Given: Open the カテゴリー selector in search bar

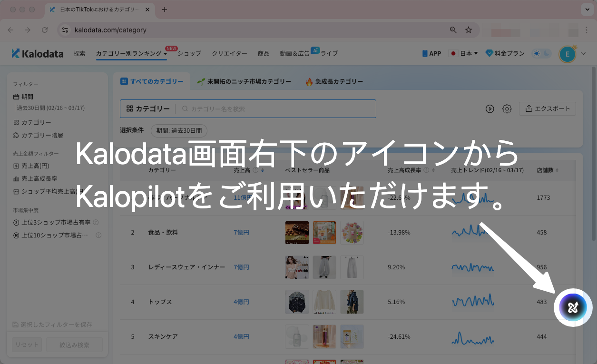Looking at the screenshot, I should tap(148, 109).
